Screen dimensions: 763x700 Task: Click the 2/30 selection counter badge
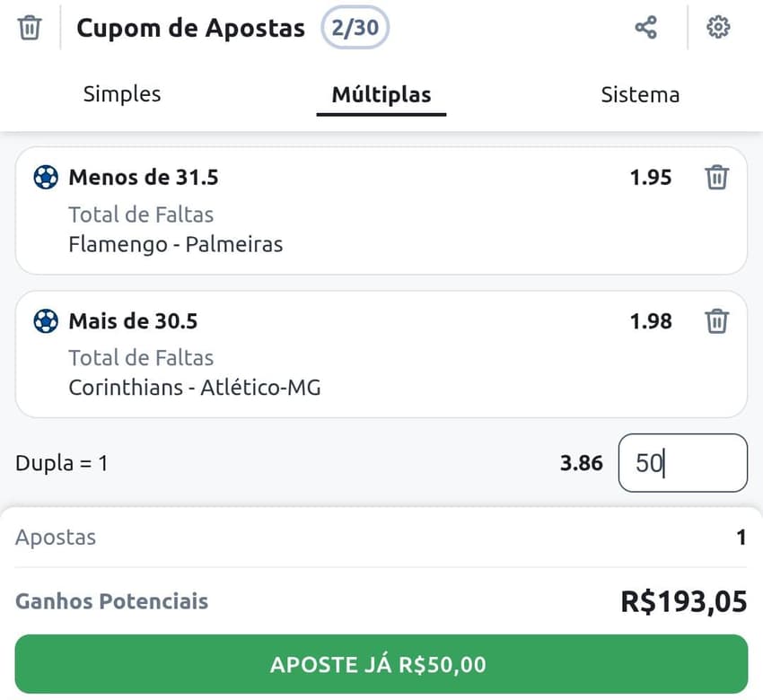[355, 27]
